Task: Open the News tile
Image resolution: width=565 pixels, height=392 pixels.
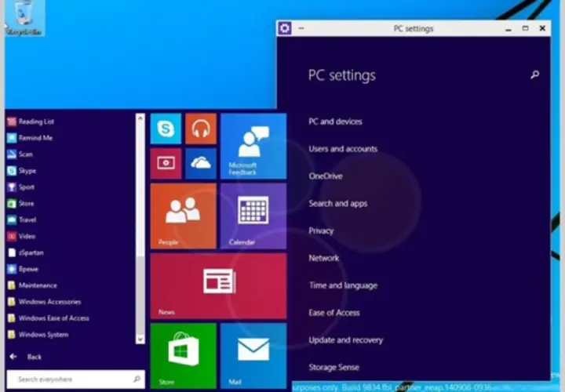Action: coord(218,286)
